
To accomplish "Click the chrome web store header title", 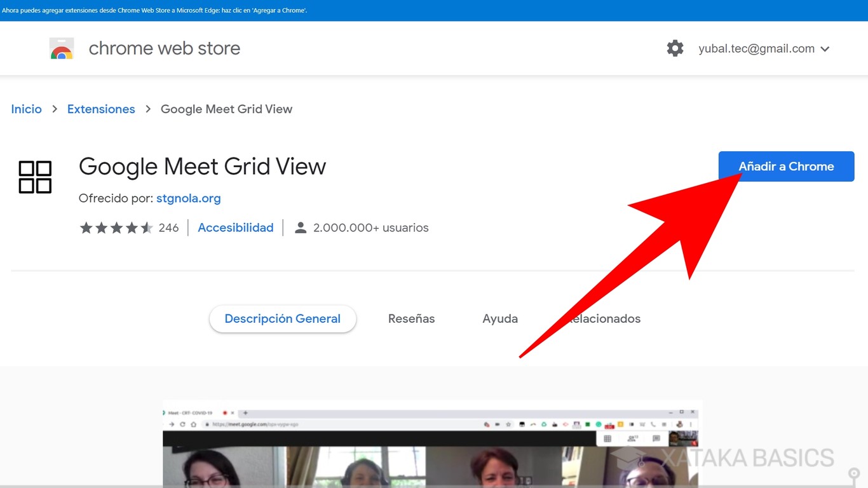I will [x=164, y=48].
